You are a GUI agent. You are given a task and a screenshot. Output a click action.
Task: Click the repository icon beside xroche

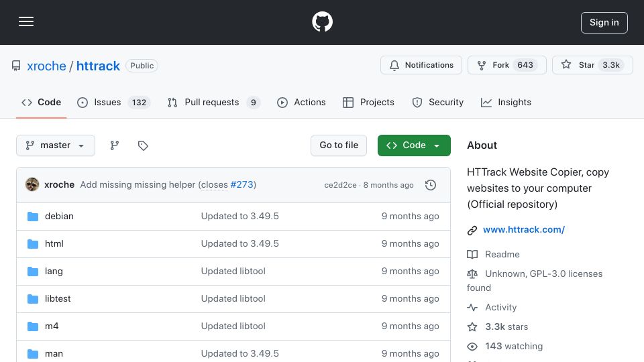[16, 66]
